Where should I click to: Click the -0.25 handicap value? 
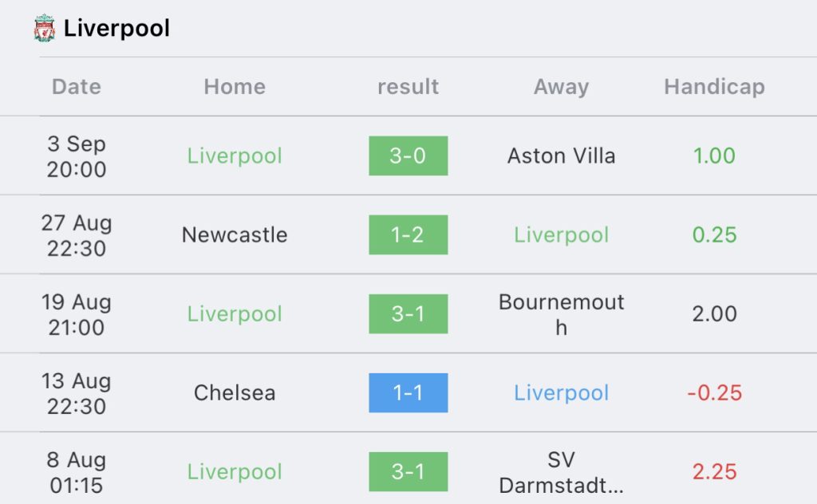(714, 393)
